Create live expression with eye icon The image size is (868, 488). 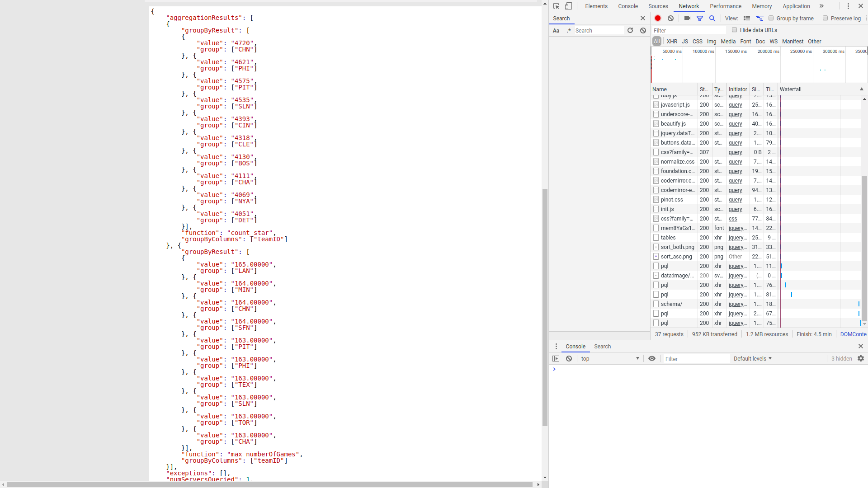point(652,359)
